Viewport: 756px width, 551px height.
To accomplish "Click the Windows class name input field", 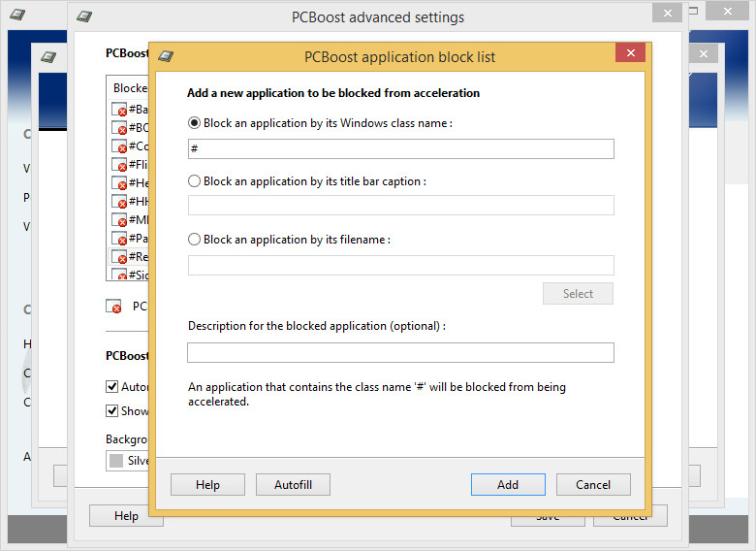I will tap(400, 148).
